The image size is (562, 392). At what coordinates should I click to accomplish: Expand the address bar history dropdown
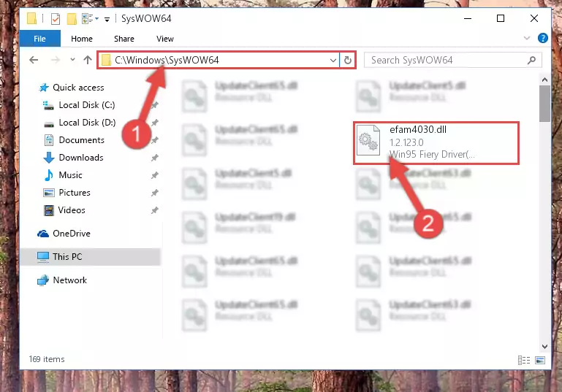pyautogui.click(x=333, y=60)
